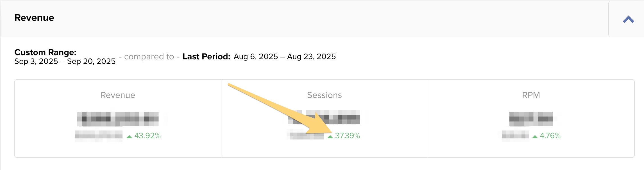Click the Sessions card heading
Viewport: 644px width, 170px height.
coord(324,95)
